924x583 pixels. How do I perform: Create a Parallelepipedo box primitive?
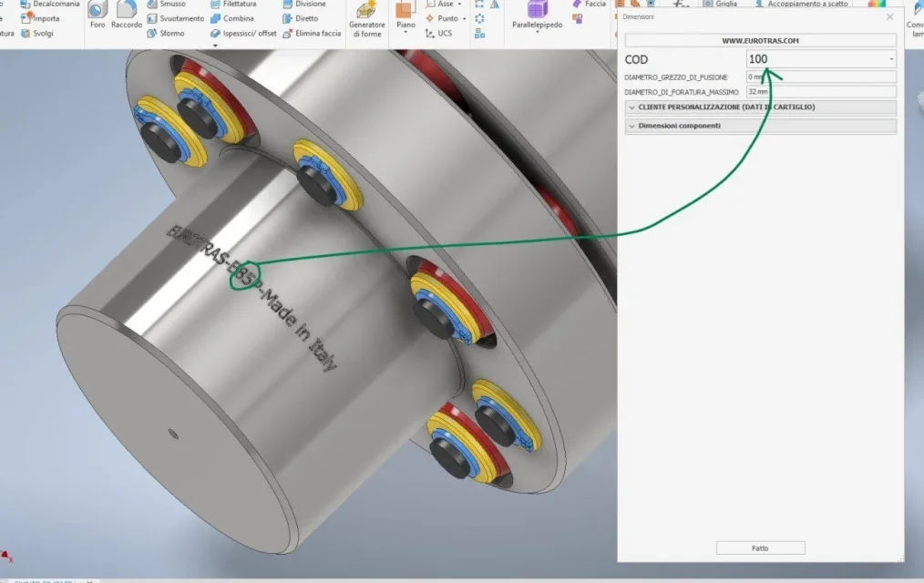click(537, 15)
